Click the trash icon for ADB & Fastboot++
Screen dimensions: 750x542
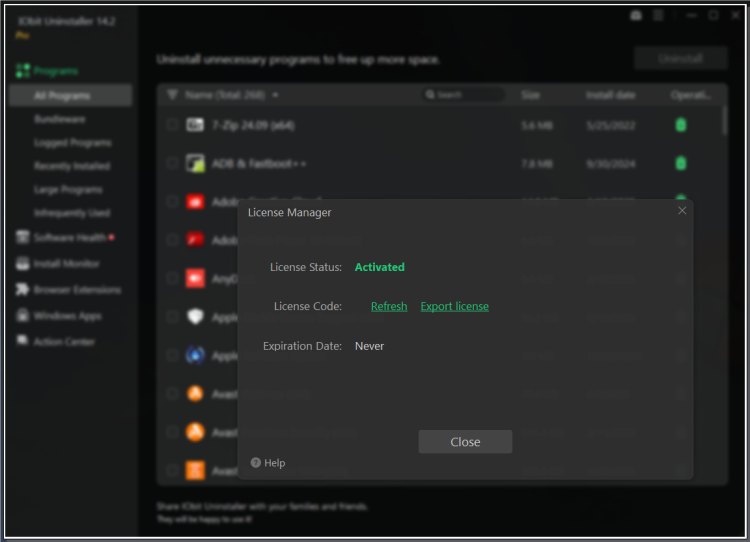pos(681,163)
